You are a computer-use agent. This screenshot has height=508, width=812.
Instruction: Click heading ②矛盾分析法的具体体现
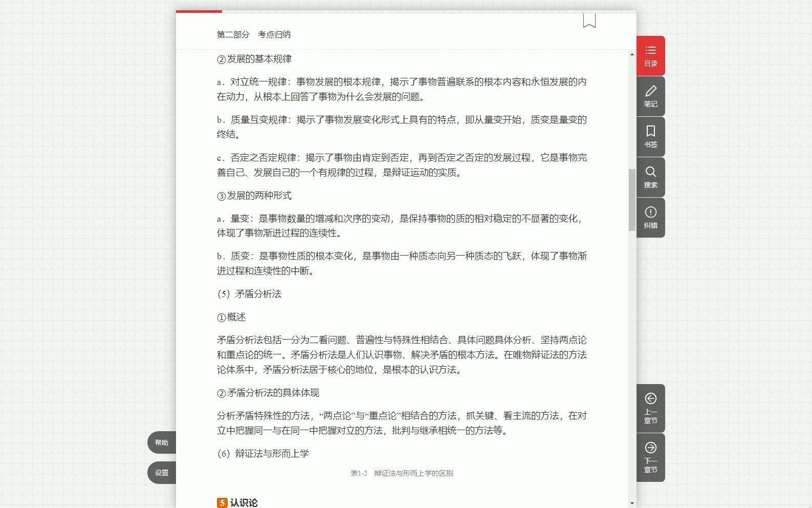click(268, 393)
